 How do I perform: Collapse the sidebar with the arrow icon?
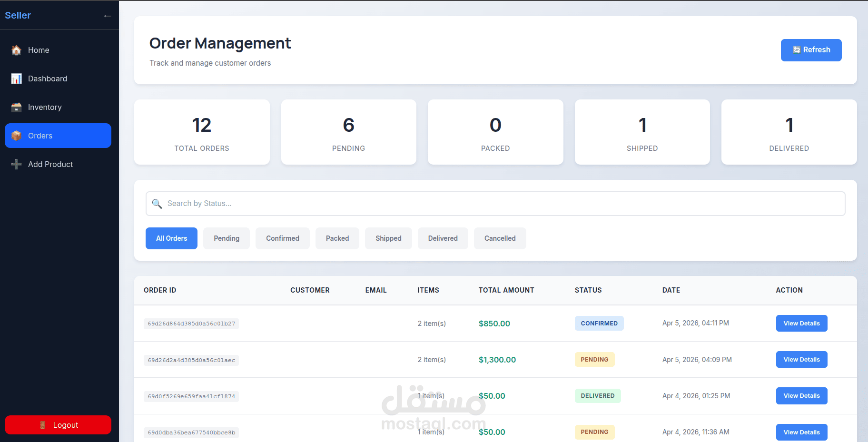coord(108,16)
